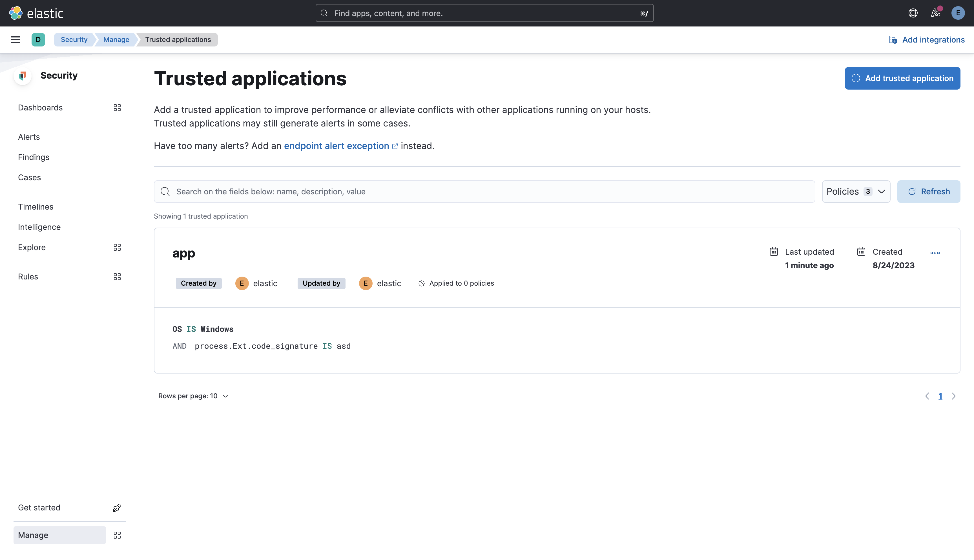Change Rows per page dropdown
The width and height of the screenshot is (974, 560).
(193, 396)
